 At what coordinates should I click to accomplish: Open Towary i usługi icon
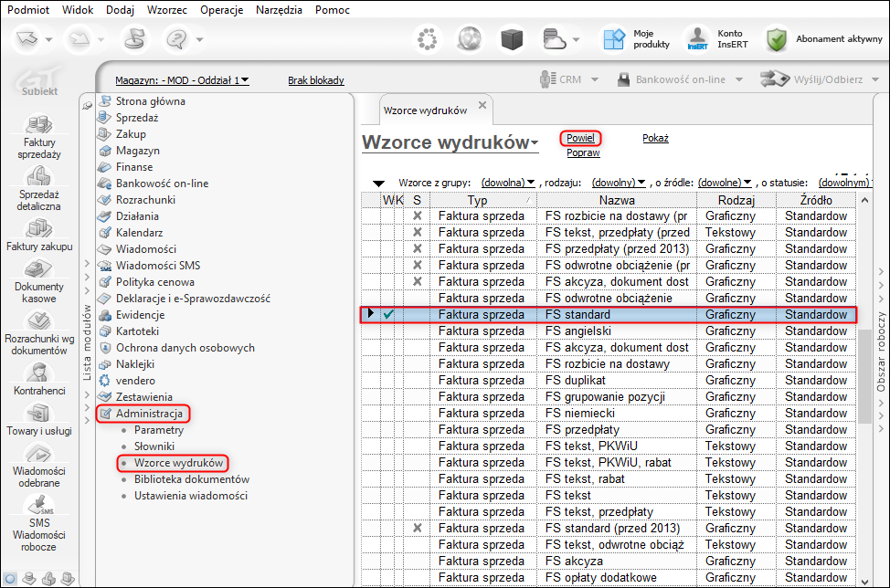pos(38,413)
